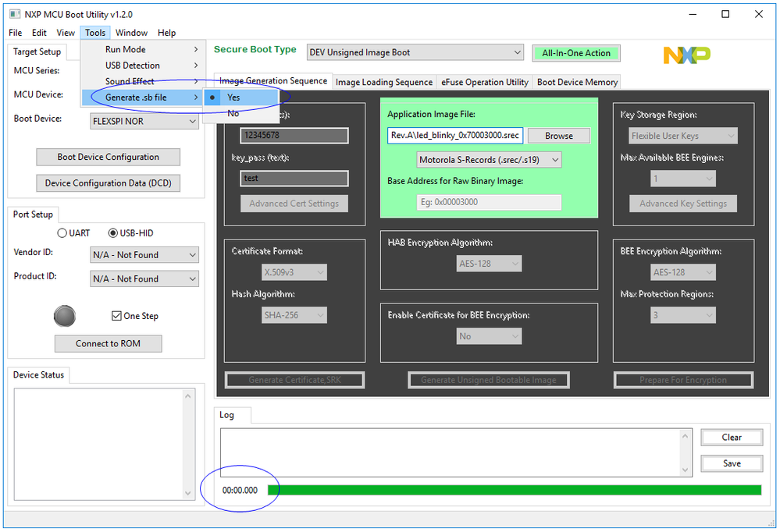Click Advanced Cert Settings button
The height and width of the screenshot is (532, 780).
(x=294, y=204)
